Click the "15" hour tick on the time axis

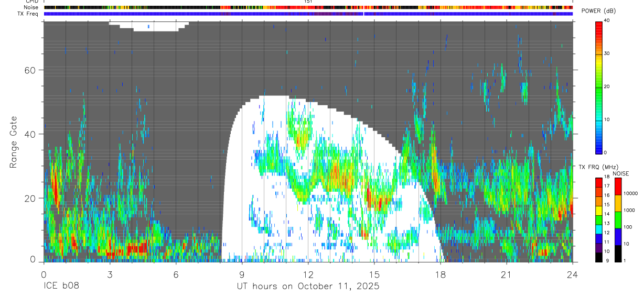[374, 274]
